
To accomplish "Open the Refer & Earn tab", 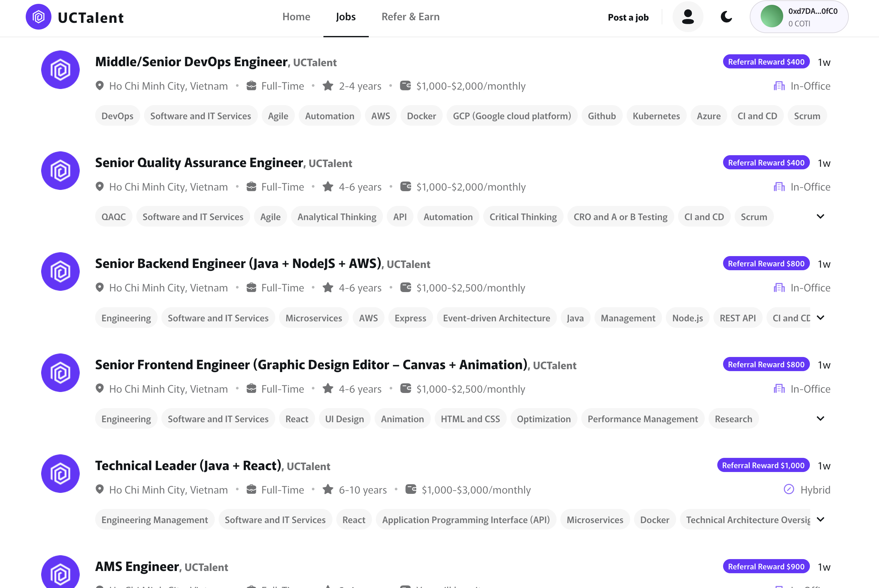I will click(410, 17).
